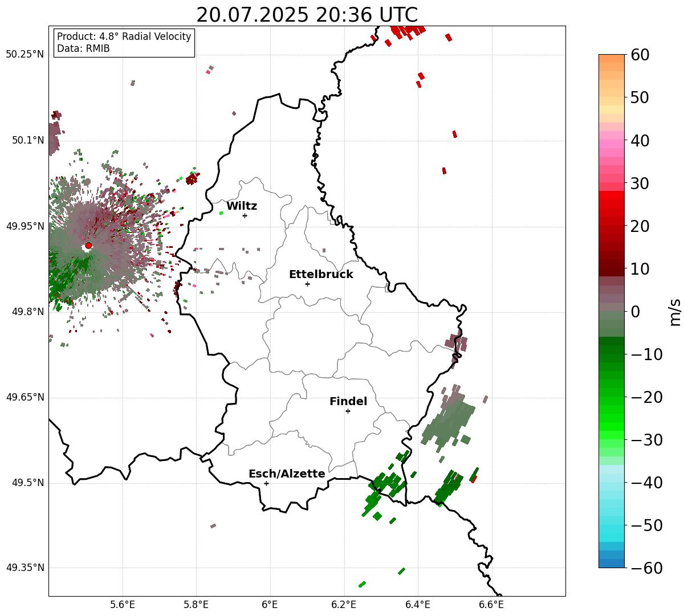The image size is (688, 616).
Task: Click the 5.6°E longitude label
Action: click(x=123, y=605)
